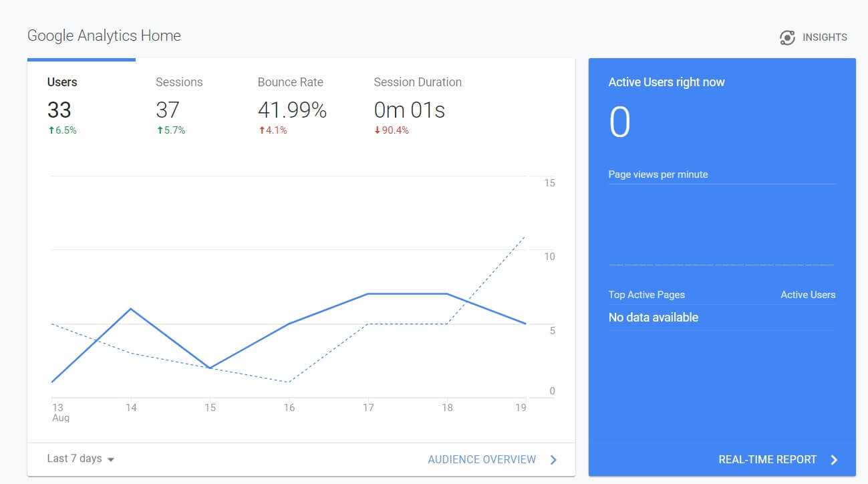This screenshot has width=868, height=484.
Task: Click the 13 Aug date label
Action: 60,412
